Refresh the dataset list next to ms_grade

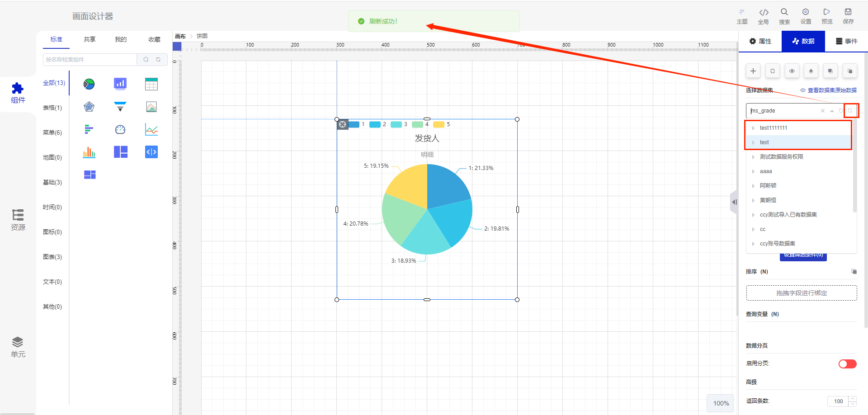(x=850, y=111)
